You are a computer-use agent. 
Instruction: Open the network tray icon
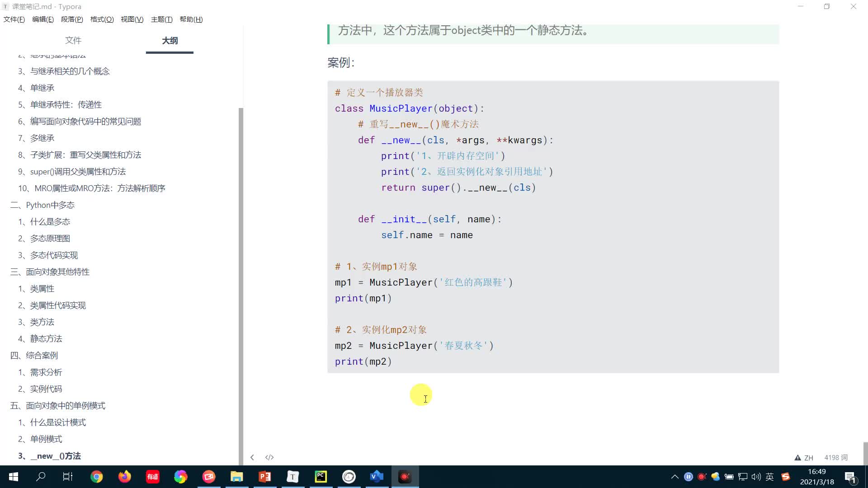[743, 477]
